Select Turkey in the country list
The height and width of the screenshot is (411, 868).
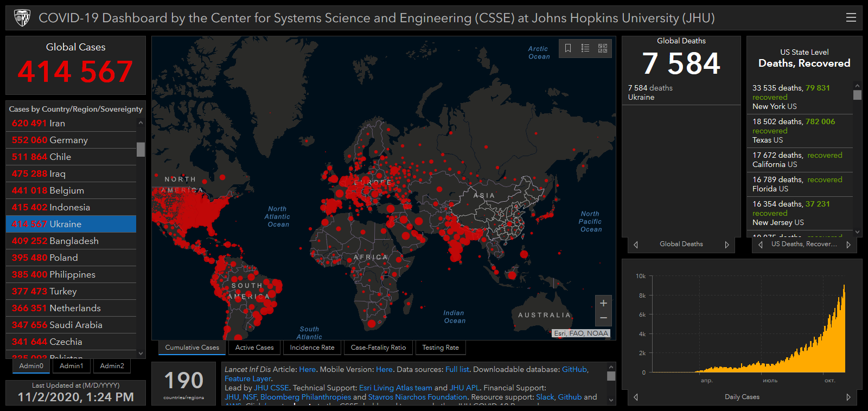point(71,291)
